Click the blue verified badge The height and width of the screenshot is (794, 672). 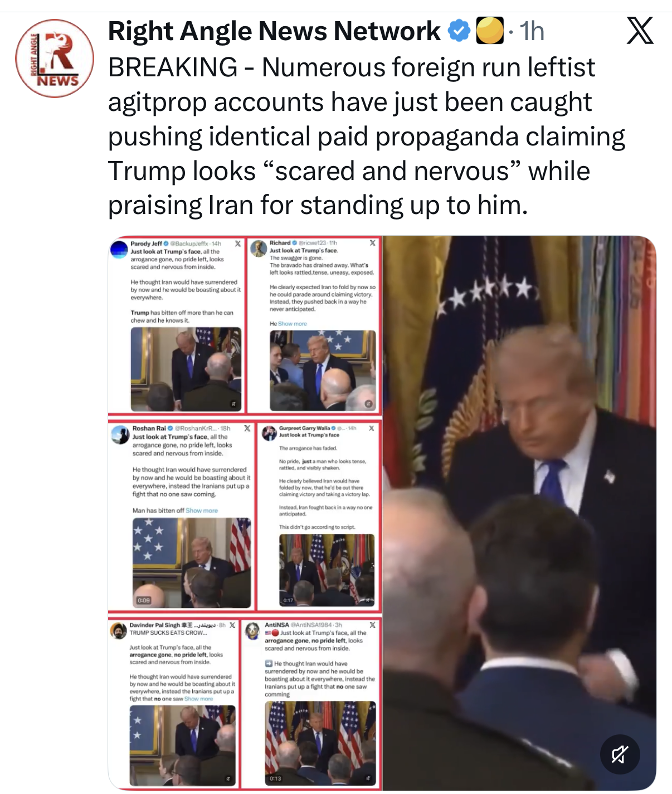(x=460, y=31)
